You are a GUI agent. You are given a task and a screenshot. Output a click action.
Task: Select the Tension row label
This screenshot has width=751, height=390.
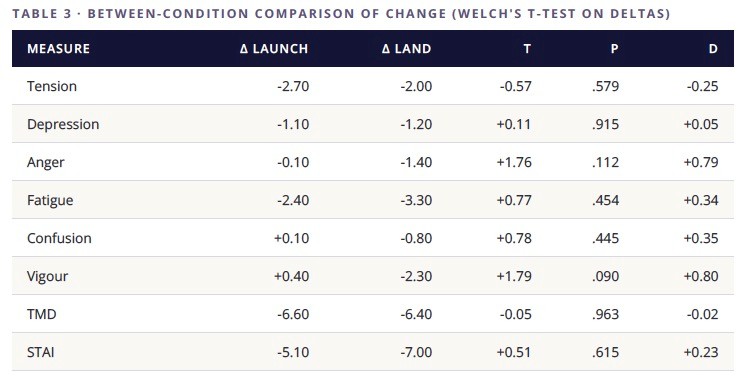point(52,86)
